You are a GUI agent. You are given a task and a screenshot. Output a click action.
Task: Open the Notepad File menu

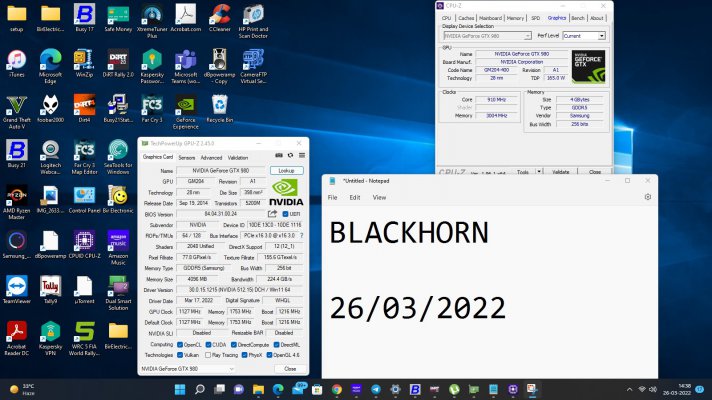332,198
